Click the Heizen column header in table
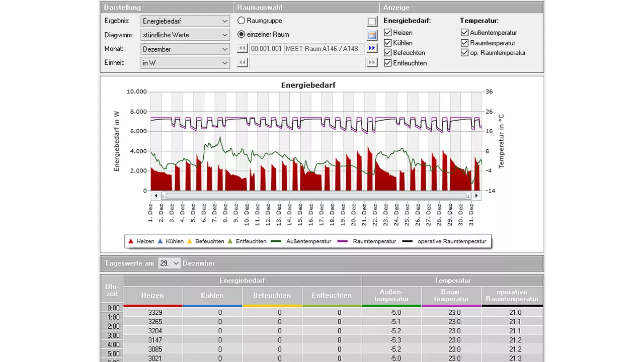This screenshot has width=644, height=362. pos(152,296)
